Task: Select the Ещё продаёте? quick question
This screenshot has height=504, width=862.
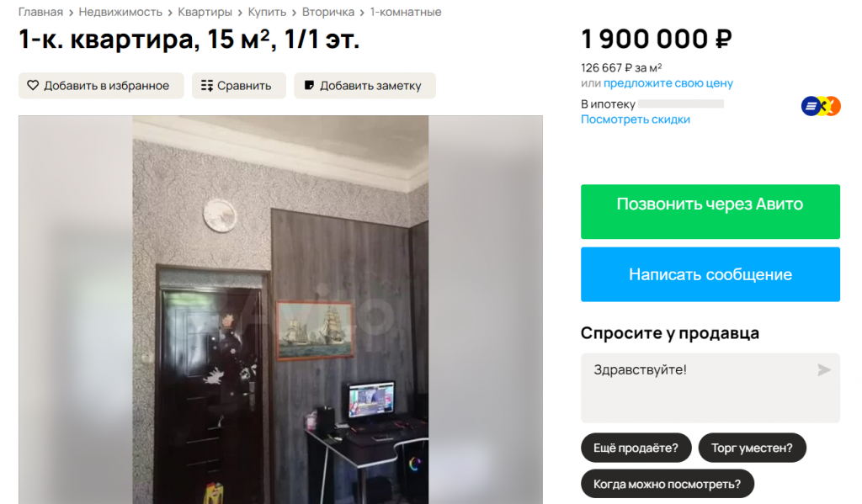Action: click(636, 448)
